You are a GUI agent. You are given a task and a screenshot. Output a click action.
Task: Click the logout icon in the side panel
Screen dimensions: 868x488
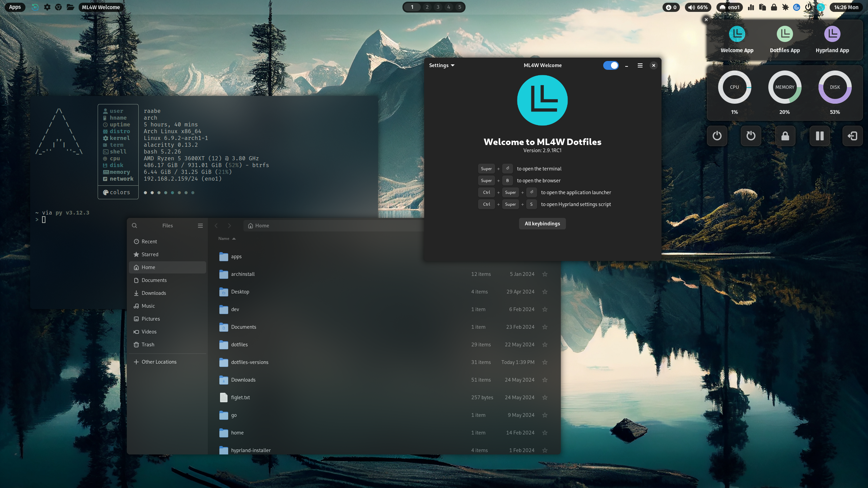(852, 136)
